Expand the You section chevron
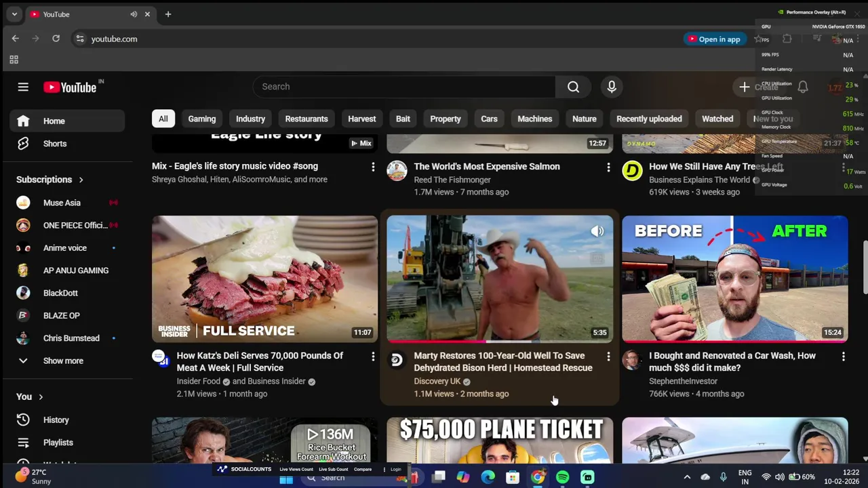The height and width of the screenshot is (488, 868). (x=41, y=397)
